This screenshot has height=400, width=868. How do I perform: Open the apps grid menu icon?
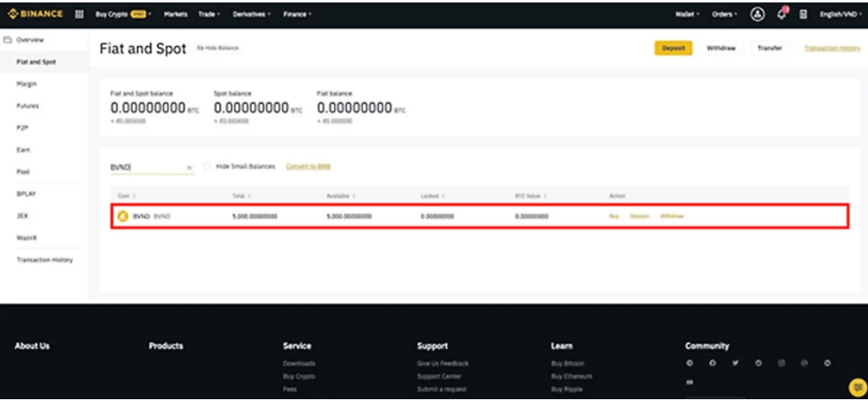click(x=79, y=15)
